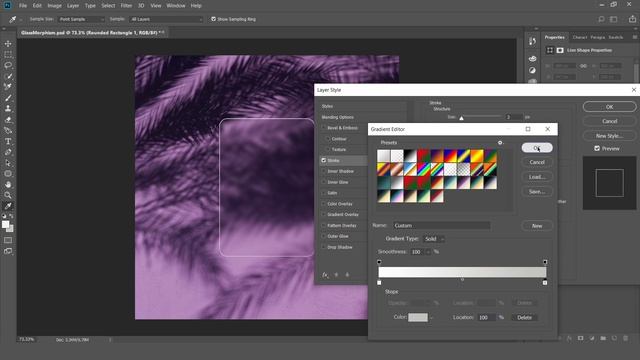The image size is (640, 360).
Task: Click Delete for the color stop
Action: (524, 318)
